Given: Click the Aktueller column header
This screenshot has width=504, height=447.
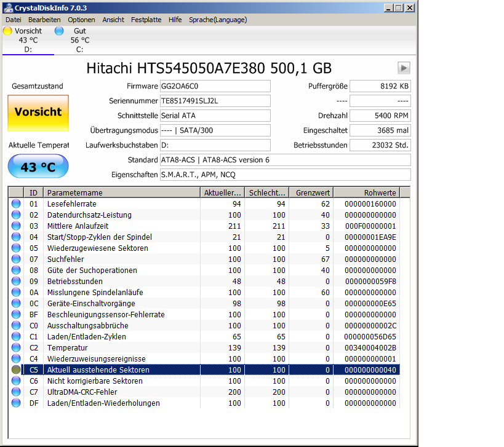Looking at the screenshot, I should (222, 192).
